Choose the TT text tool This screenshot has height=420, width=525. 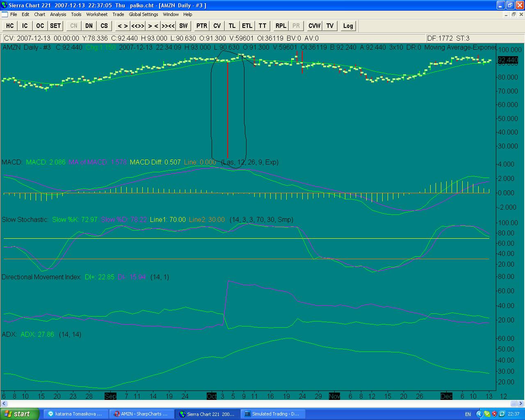coord(262,26)
